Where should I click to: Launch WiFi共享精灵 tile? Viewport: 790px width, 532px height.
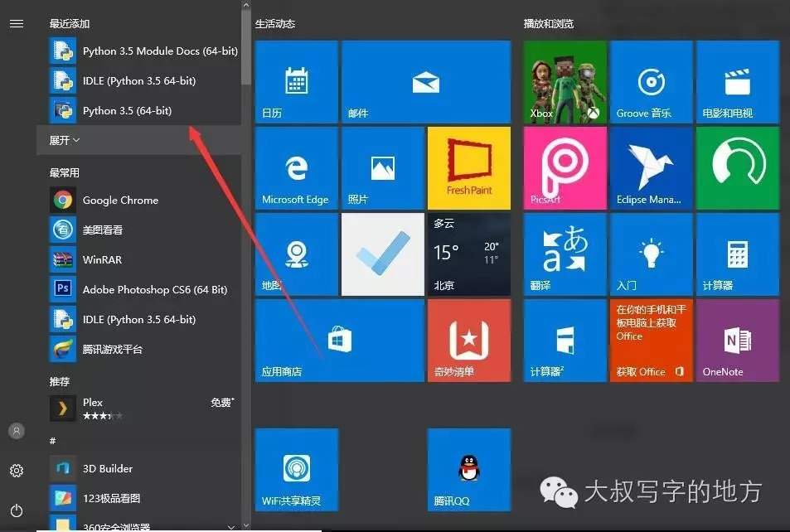point(296,470)
